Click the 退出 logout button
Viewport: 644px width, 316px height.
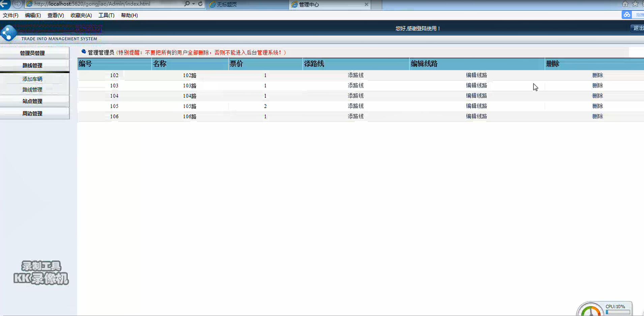(638, 28)
